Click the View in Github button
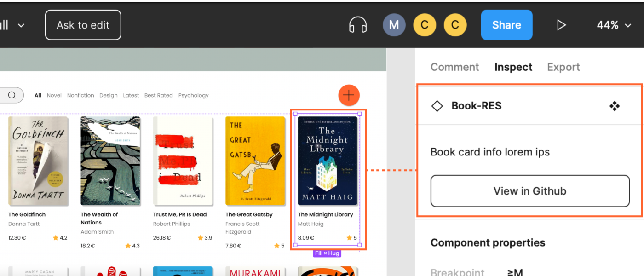 pyautogui.click(x=530, y=191)
